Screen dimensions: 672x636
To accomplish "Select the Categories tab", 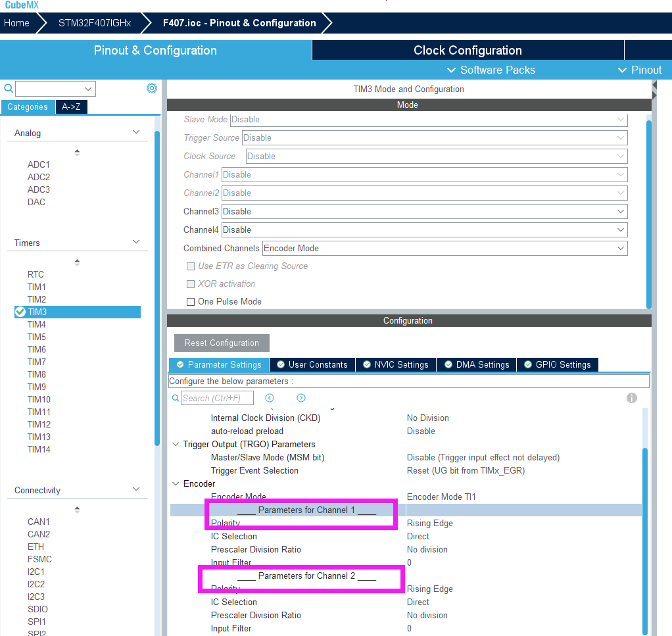I will click(28, 107).
